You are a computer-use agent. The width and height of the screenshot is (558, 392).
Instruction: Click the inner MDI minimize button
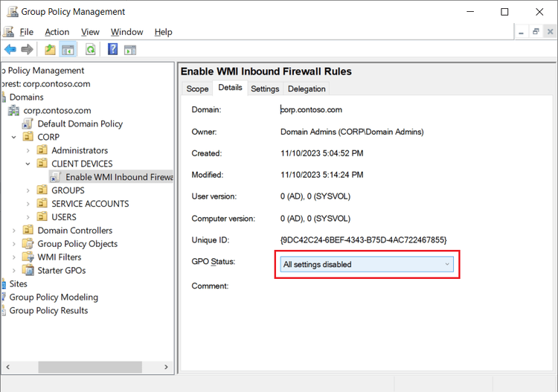click(522, 32)
